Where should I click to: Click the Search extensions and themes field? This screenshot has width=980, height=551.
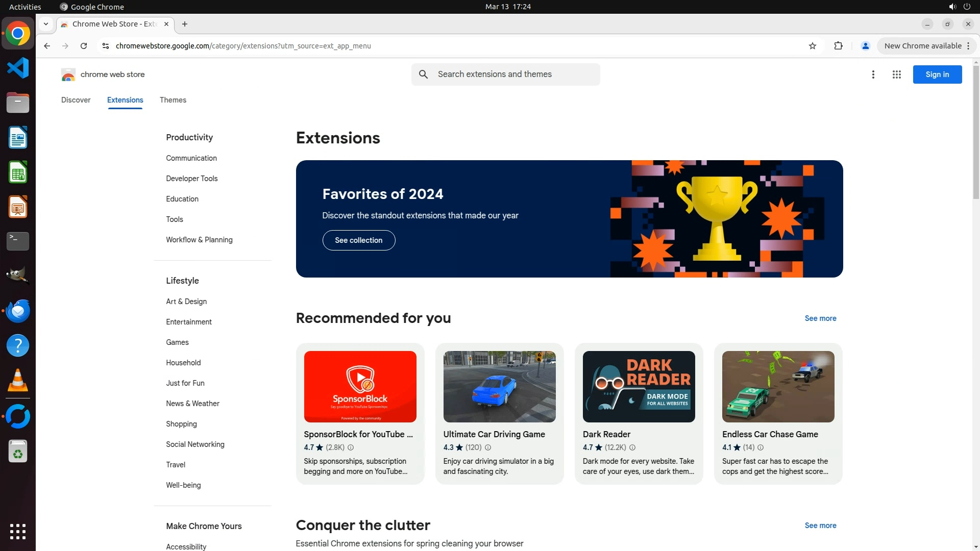coord(516,74)
